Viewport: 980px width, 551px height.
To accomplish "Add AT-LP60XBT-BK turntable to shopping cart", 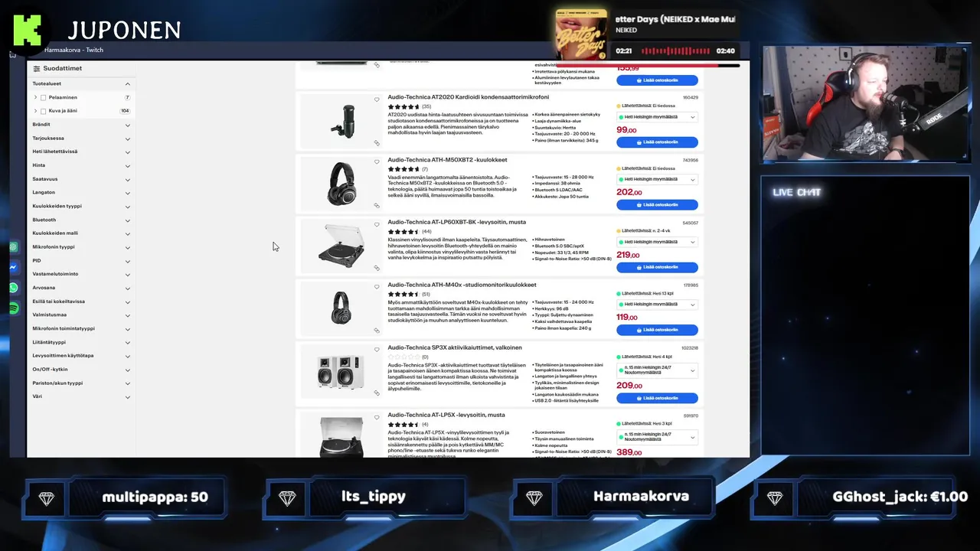I will click(x=657, y=268).
